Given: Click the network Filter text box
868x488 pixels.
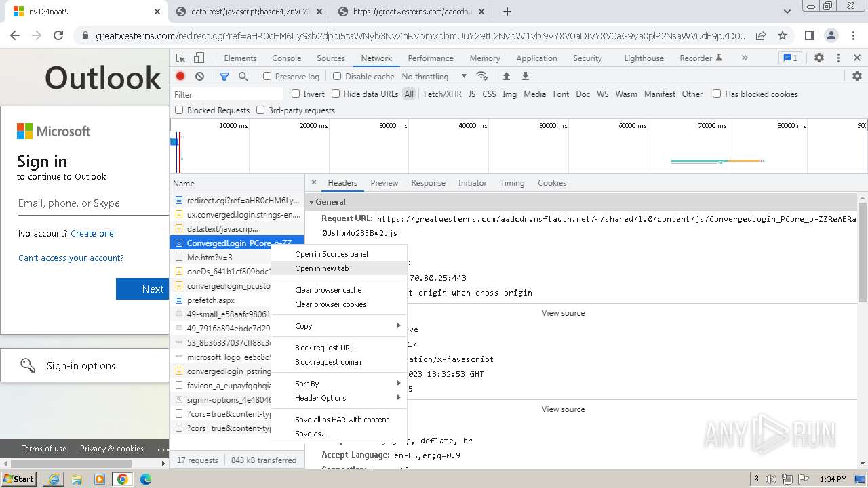Looking at the screenshot, I should [228, 94].
